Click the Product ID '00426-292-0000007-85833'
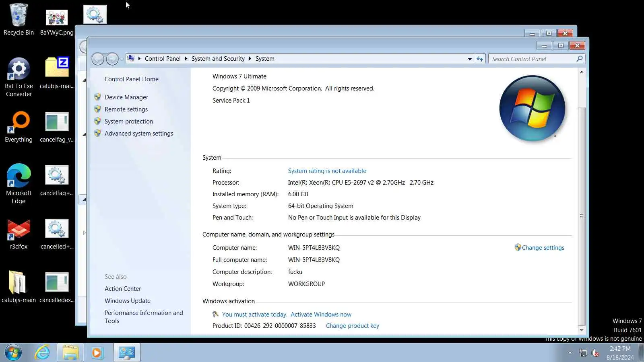This screenshot has width=644, height=362. (280, 326)
